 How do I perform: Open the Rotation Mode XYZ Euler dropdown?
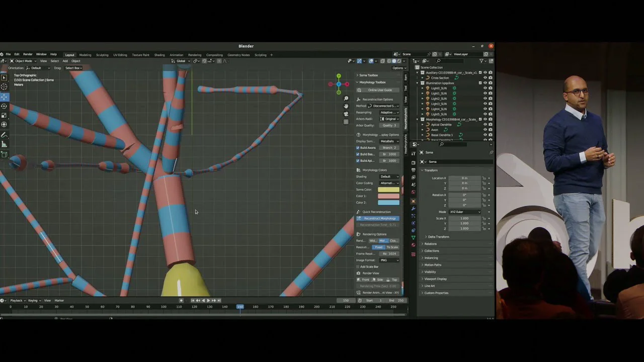[x=464, y=212]
